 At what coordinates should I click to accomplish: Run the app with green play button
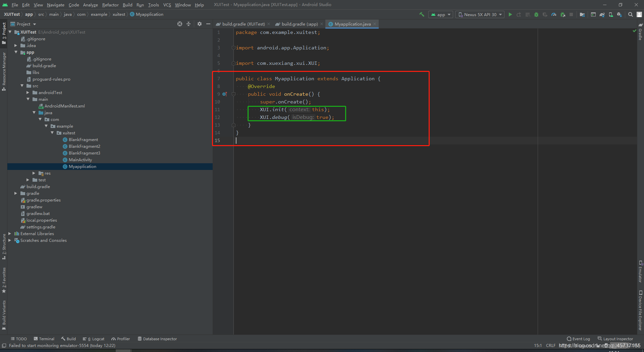[510, 14]
